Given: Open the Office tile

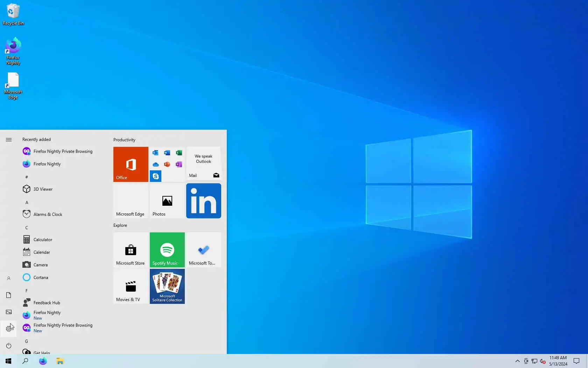Looking at the screenshot, I should point(131,164).
